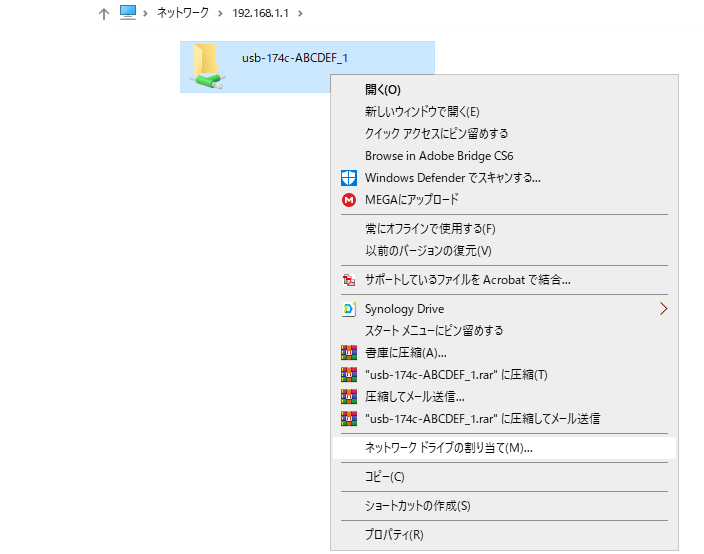704x554 pixels.
Task: Open chevron after computer icon in breadcrumb
Action: 145,13
